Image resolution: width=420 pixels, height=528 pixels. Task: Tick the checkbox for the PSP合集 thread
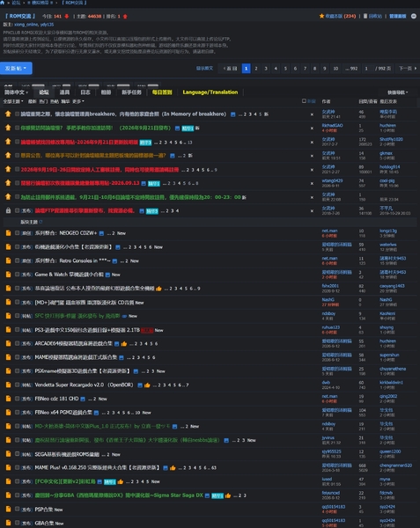point(18,510)
